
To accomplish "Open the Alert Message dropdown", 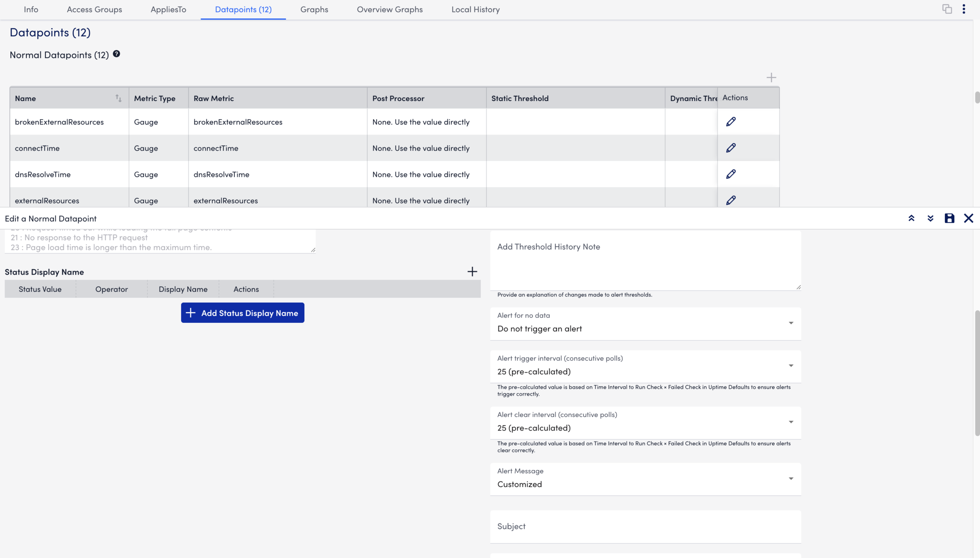I will (x=645, y=479).
